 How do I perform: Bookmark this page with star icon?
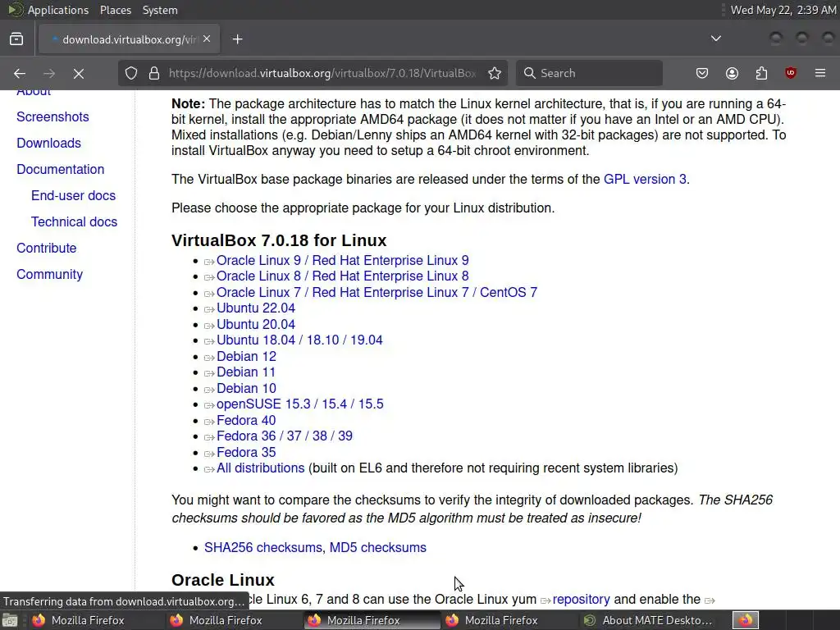click(x=495, y=73)
